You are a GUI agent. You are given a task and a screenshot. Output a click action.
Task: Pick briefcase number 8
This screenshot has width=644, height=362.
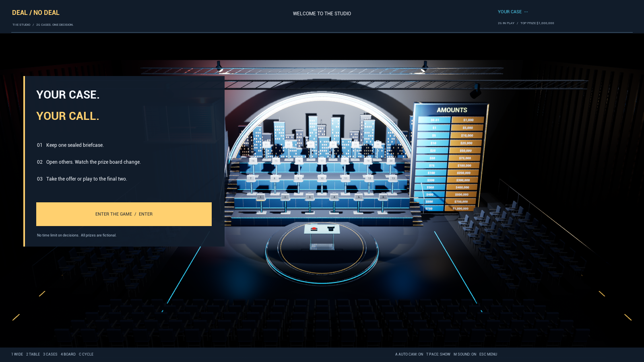275,178
